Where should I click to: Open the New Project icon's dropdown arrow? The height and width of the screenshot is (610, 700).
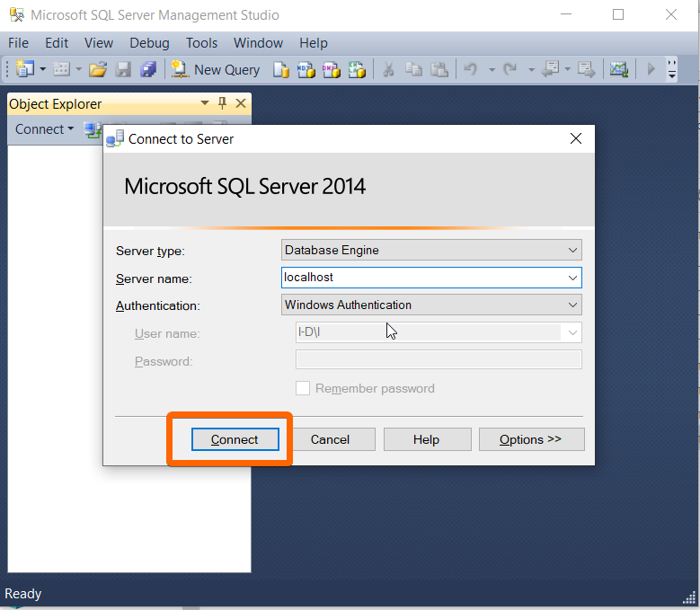point(43,69)
